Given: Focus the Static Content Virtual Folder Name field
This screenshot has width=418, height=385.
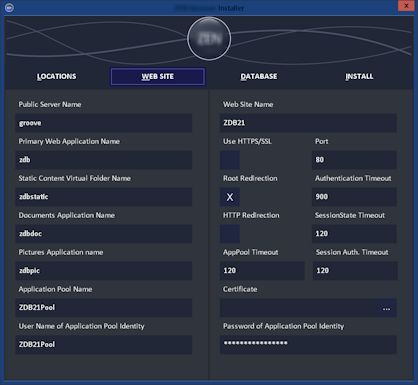Looking at the screenshot, I should tap(104, 197).
